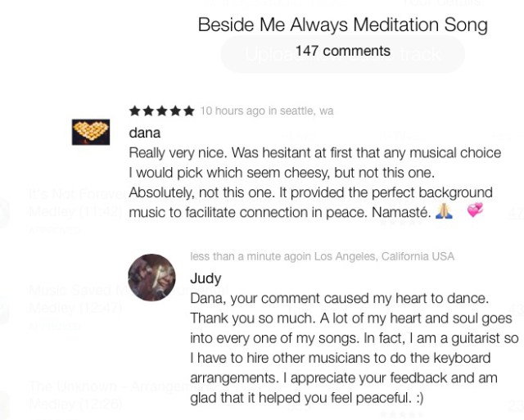
Task: Click the faded 'Upload new track' button
Action: (343, 55)
